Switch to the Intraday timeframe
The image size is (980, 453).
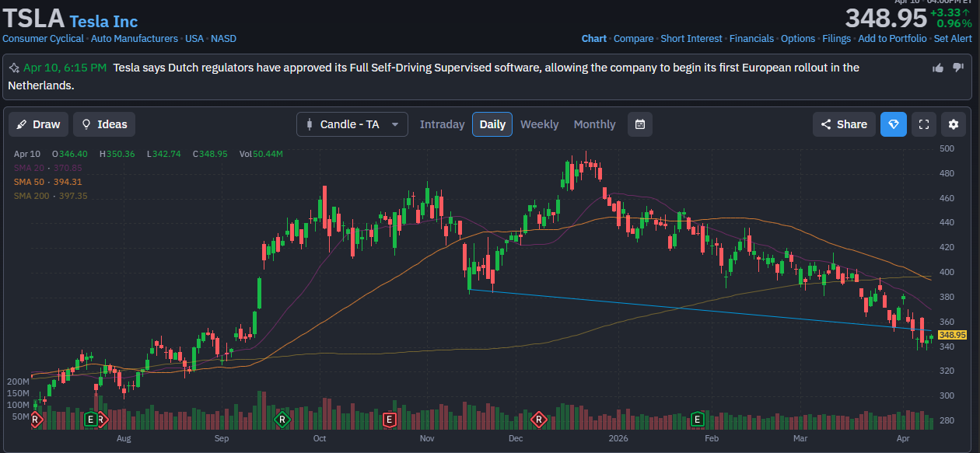(442, 124)
